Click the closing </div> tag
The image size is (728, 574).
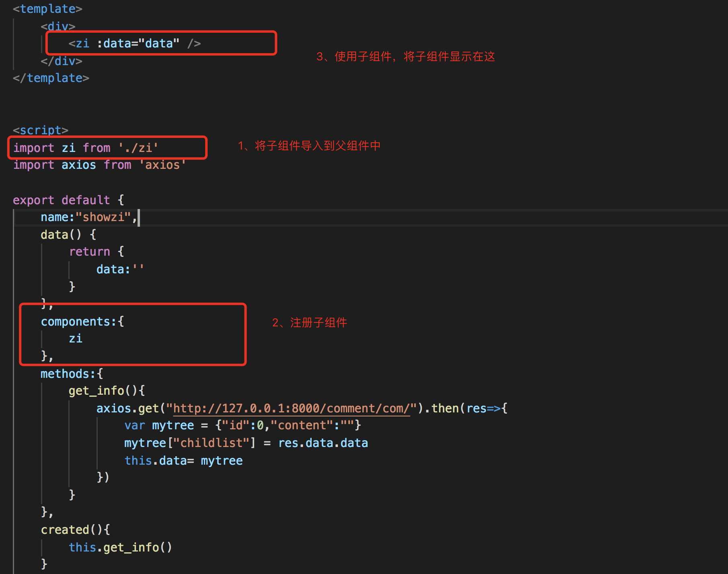pos(62,61)
